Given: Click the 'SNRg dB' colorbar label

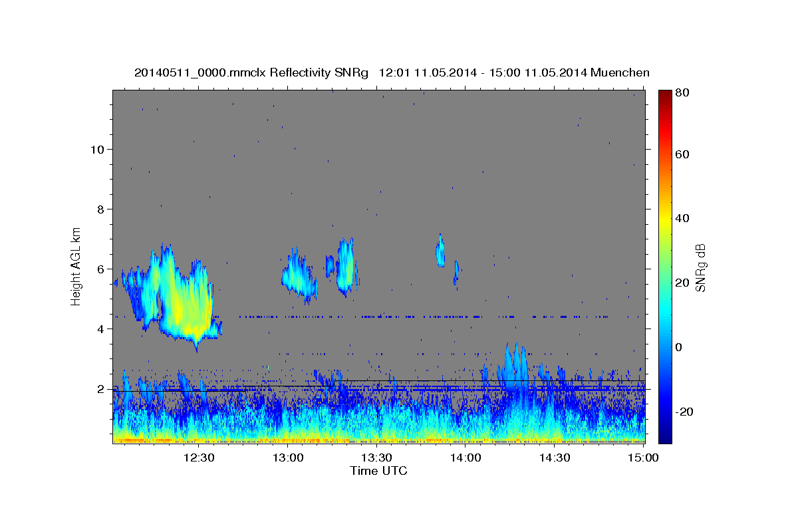Looking at the screenshot, I should (700, 267).
